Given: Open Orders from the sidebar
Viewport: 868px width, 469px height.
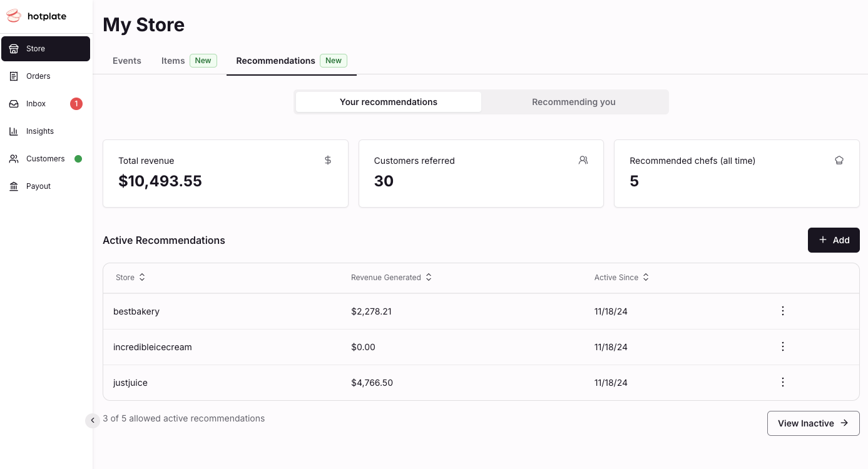Looking at the screenshot, I should click(x=38, y=76).
